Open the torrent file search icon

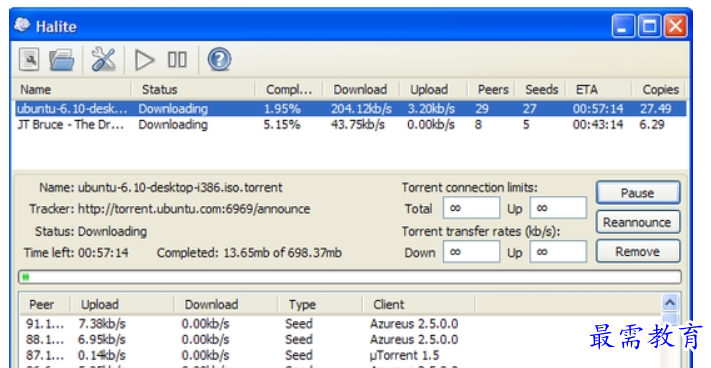[29, 59]
